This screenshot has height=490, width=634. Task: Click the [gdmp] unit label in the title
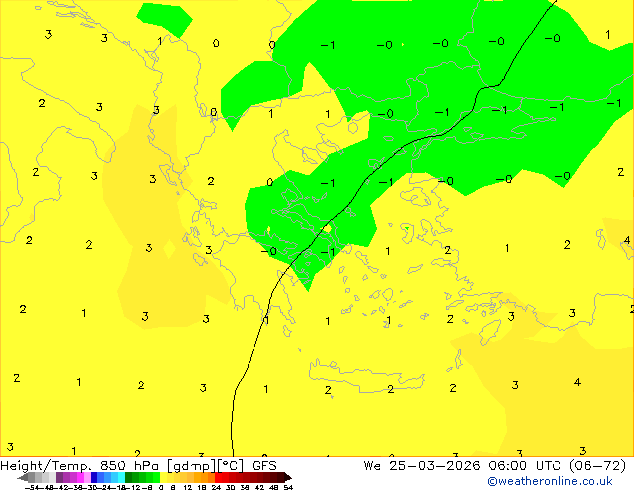tap(192, 466)
